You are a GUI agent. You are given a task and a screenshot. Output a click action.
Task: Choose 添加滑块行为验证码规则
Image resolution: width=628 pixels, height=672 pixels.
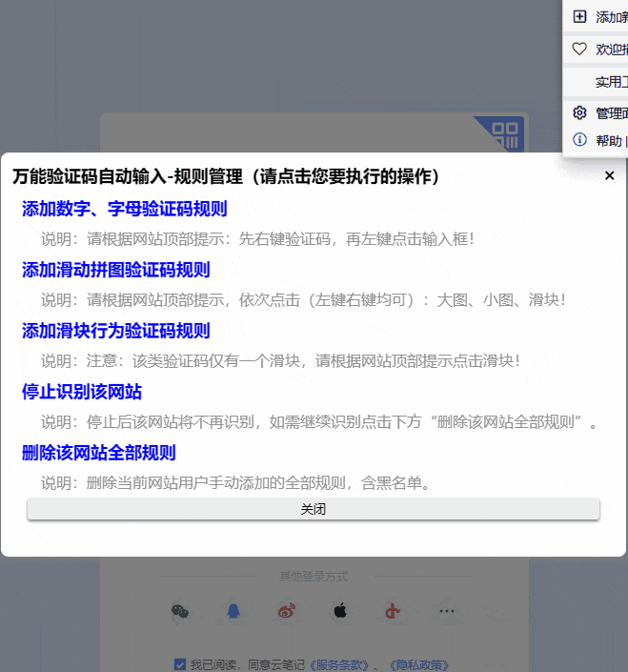116,331
